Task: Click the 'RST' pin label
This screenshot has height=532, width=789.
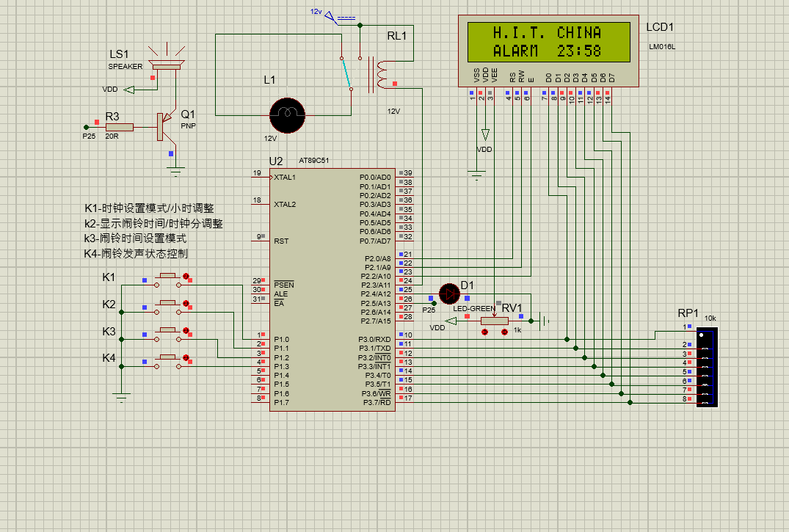Action: click(x=281, y=241)
